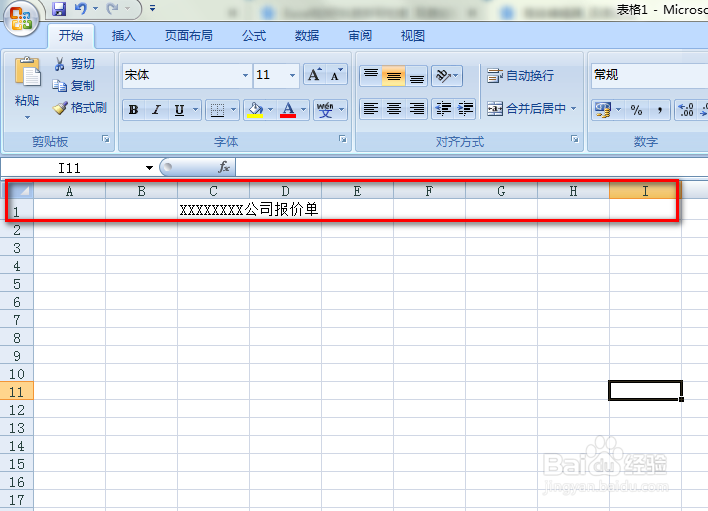
Task: Select row 11 header
Action: coord(17,391)
